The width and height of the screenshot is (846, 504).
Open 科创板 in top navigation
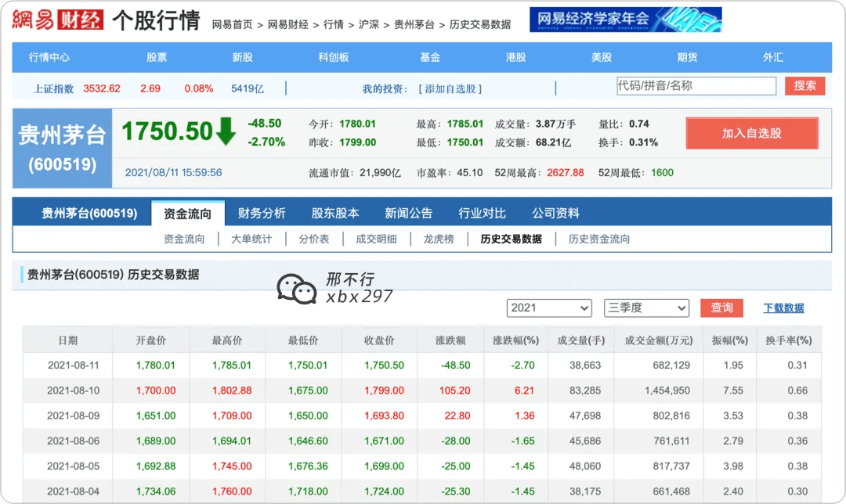[334, 57]
